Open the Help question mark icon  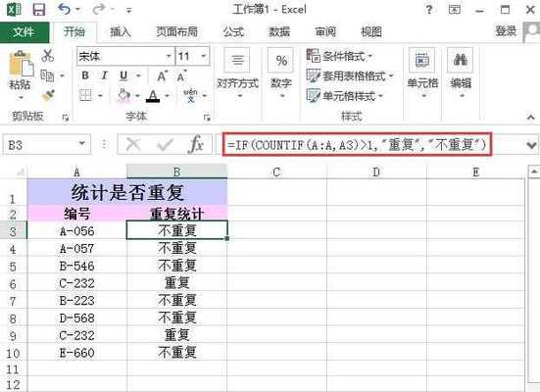[x=429, y=9]
